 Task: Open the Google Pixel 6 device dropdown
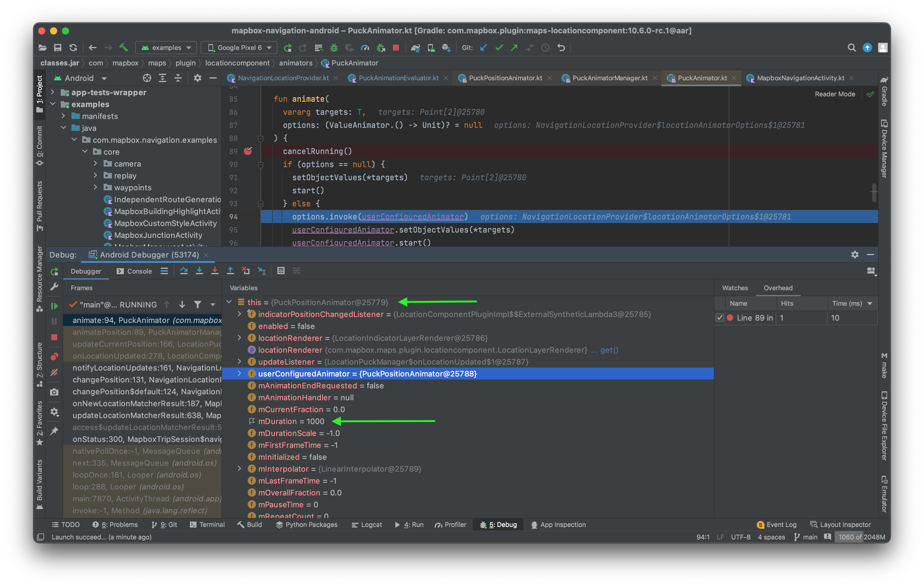click(238, 48)
